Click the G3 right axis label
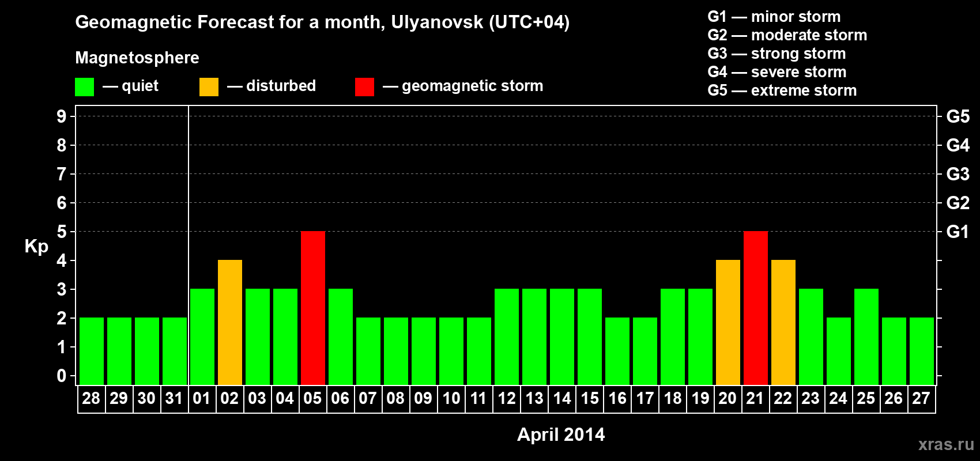The height and width of the screenshot is (461, 980). (x=958, y=174)
